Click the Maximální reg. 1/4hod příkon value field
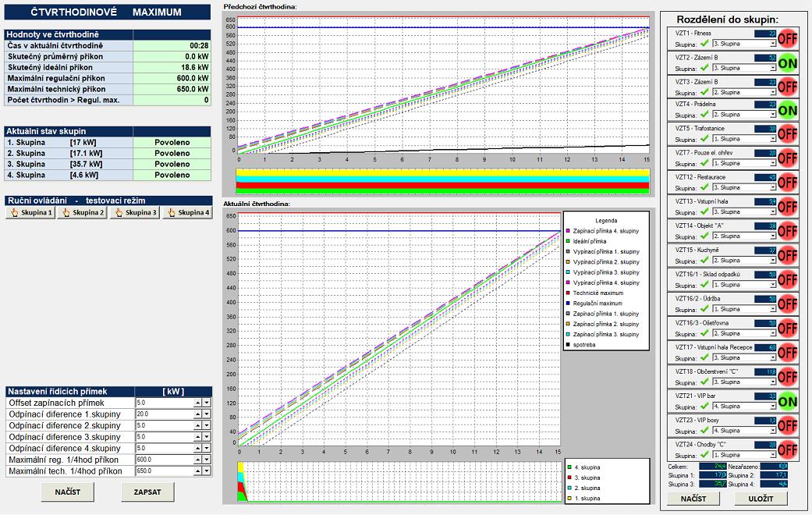Viewport: 812px width, 515px height. (162, 460)
